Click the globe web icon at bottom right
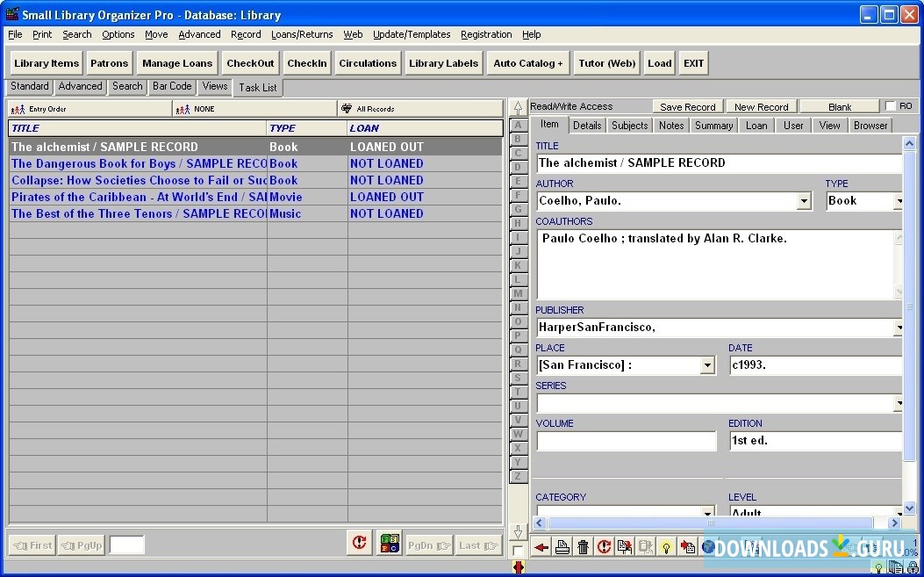This screenshot has width=924, height=577. pyautogui.click(x=710, y=546)
